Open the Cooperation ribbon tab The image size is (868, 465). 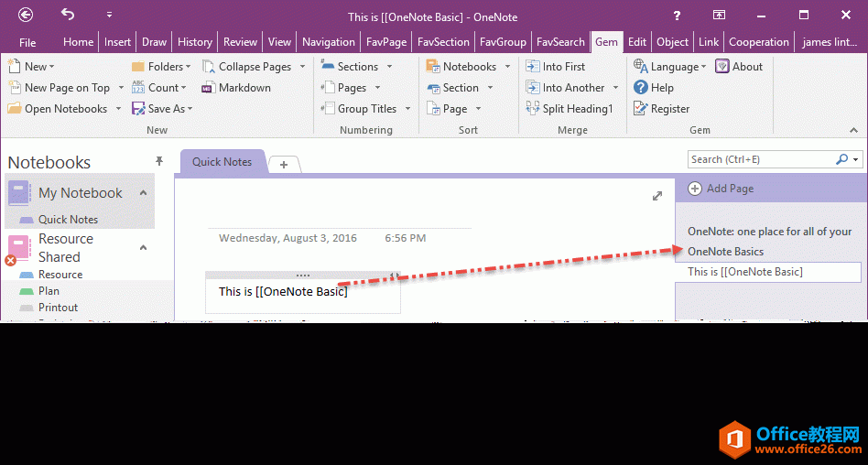click(x=759, y=42)
